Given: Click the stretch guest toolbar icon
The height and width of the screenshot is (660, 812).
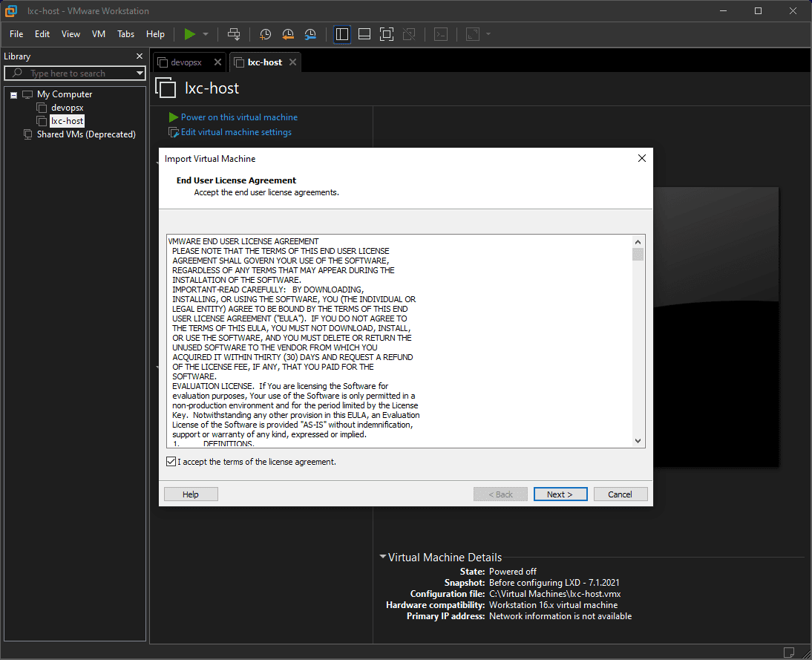Looking at the screenshot, I should (x=472, y=34).
